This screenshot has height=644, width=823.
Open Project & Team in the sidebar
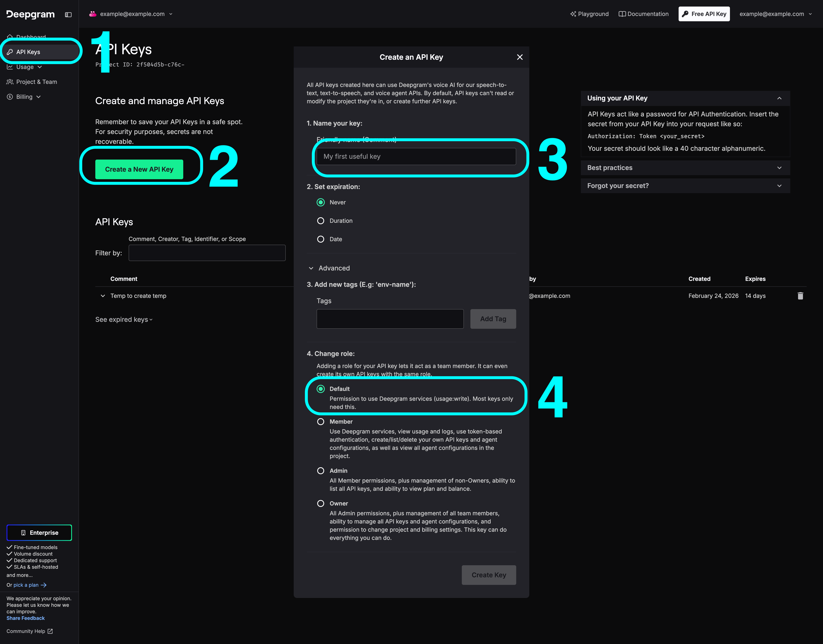point(36,82)
